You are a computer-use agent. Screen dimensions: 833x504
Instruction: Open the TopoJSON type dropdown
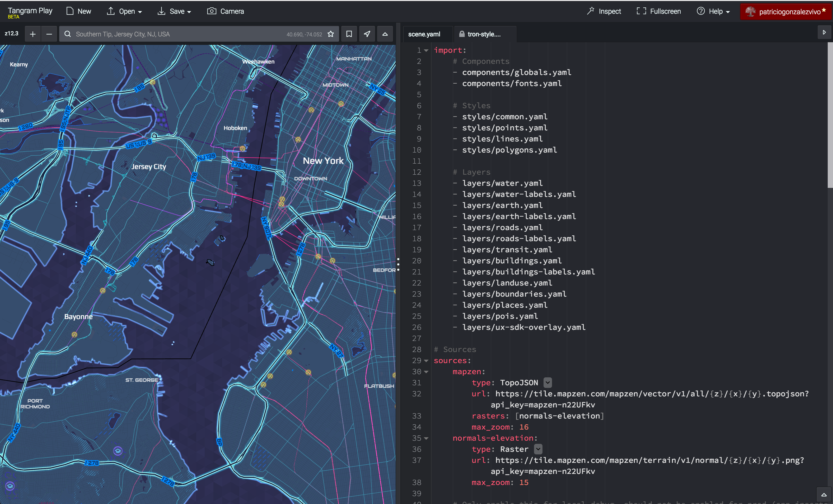548,382
